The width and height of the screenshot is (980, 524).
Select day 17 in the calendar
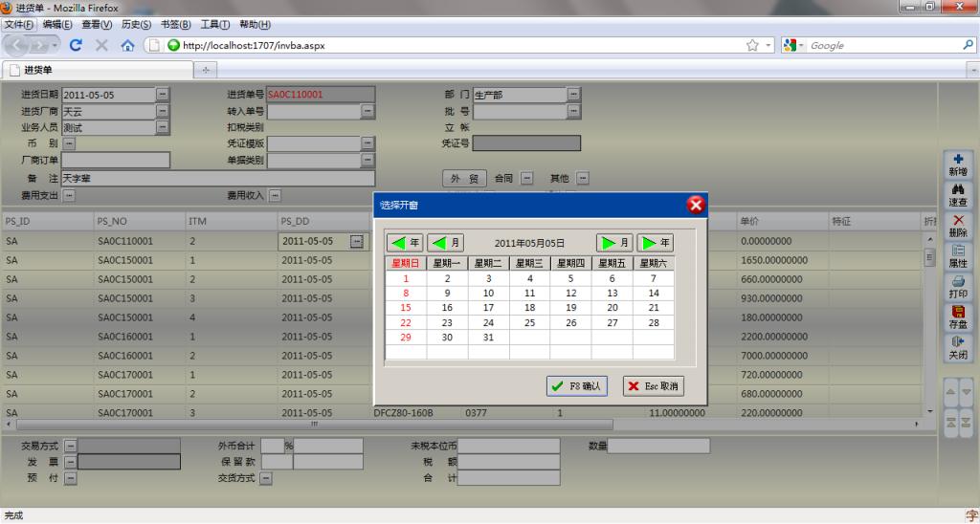[x=488, y=307]
